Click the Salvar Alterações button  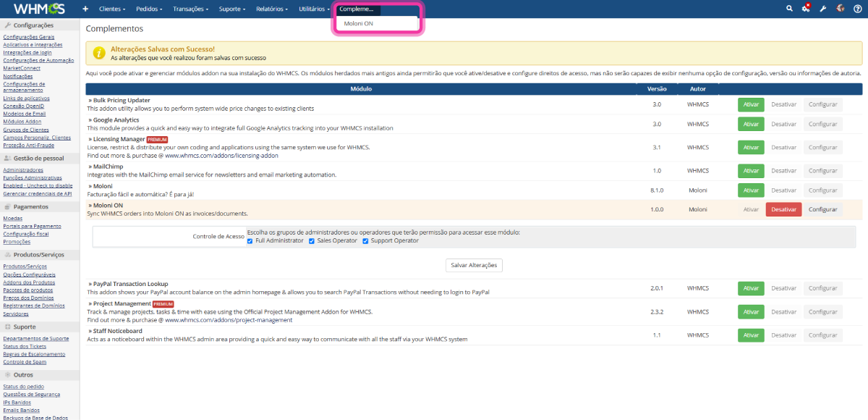click(474, 265)
